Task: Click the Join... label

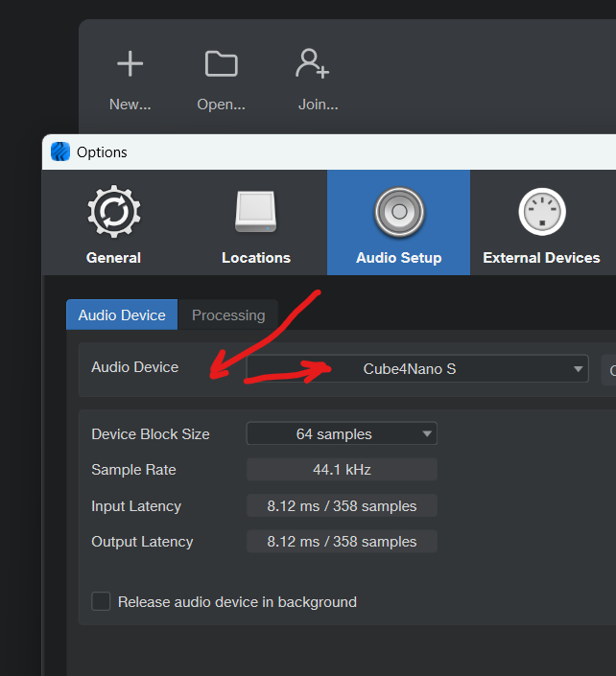Action: coord(318,105)
